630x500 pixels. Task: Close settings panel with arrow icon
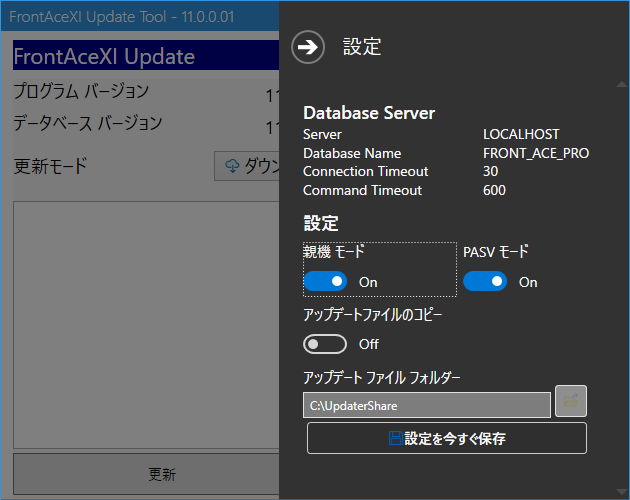(x=309, y=47)
